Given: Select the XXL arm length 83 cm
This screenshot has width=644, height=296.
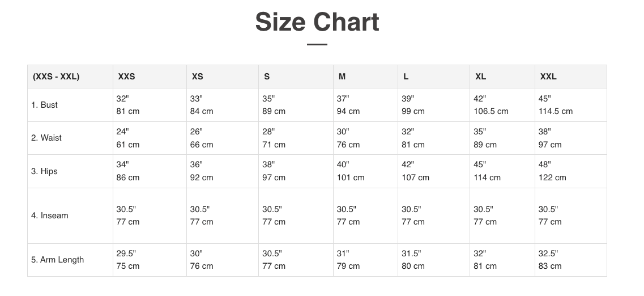Looking at the screenshot, I should point(550,266).
